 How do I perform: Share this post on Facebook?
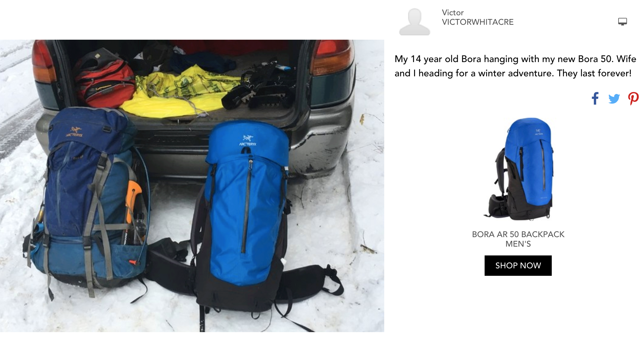point(595,99)
